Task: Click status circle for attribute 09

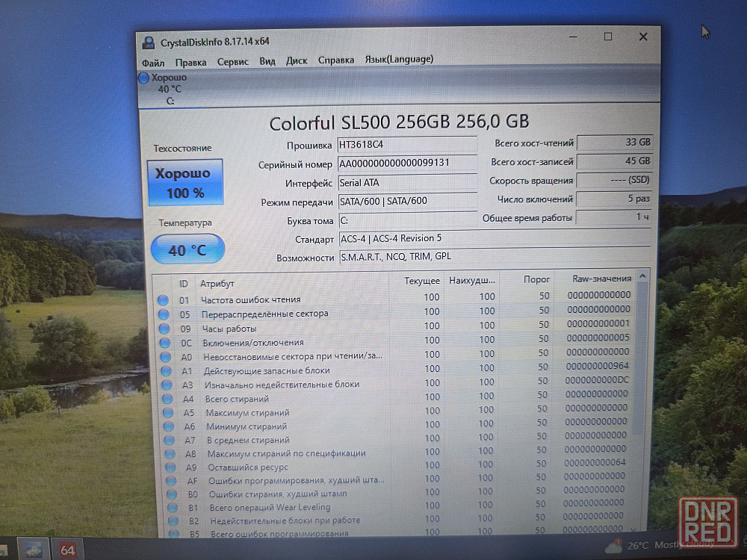Action: coord(164,329)
